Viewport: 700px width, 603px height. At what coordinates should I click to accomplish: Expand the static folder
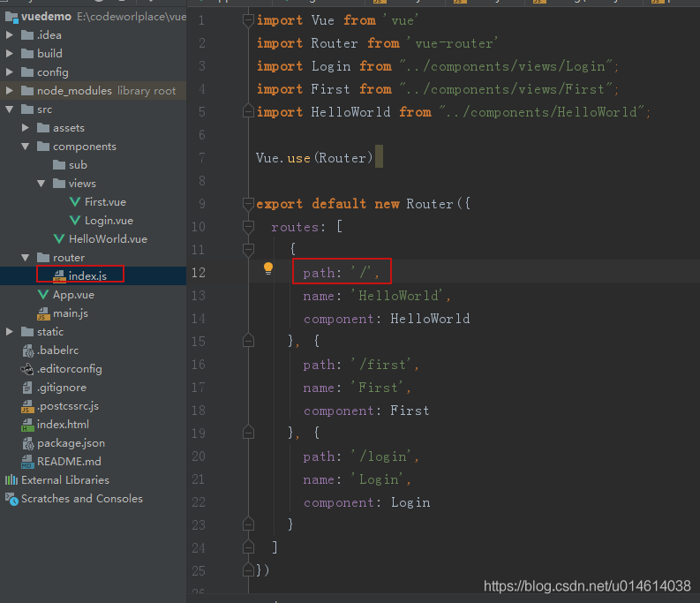[x=10, y=332]
